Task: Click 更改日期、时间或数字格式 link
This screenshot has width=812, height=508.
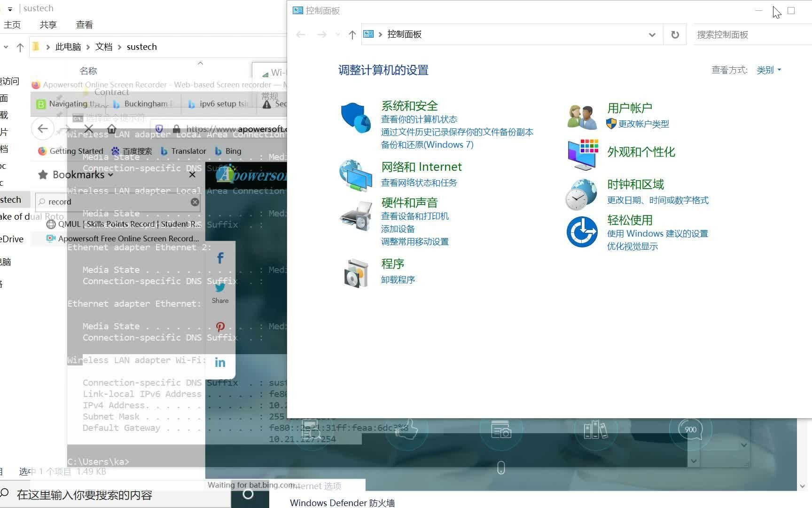Action: tap(657, 200)
